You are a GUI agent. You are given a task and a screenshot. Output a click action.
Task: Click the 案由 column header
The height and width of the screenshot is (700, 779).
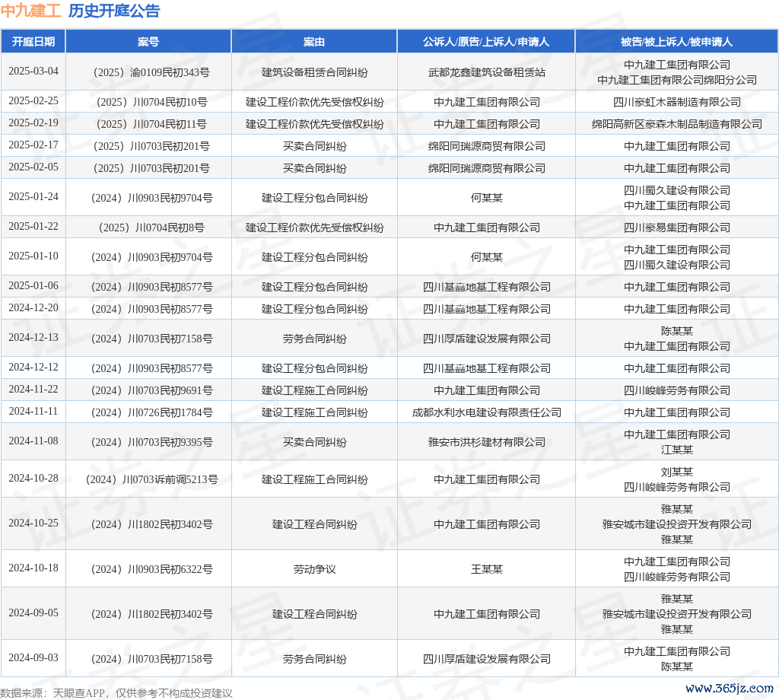click(314, 42)
